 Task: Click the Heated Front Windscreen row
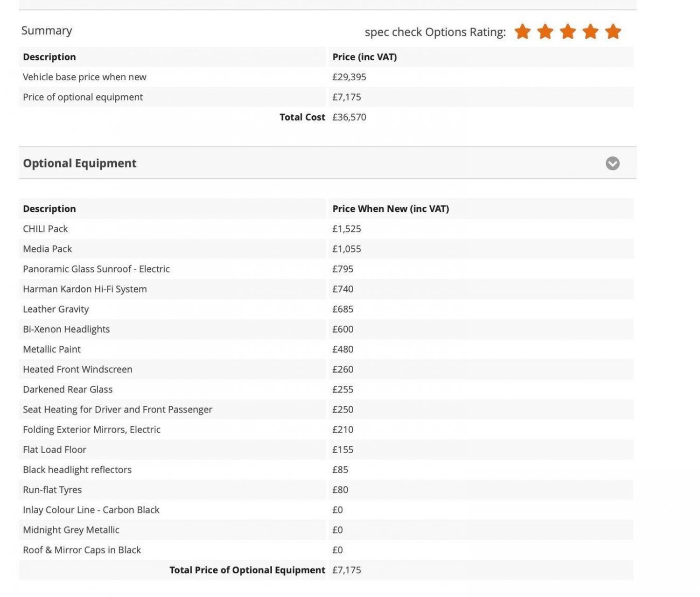[x=326, y=369]
